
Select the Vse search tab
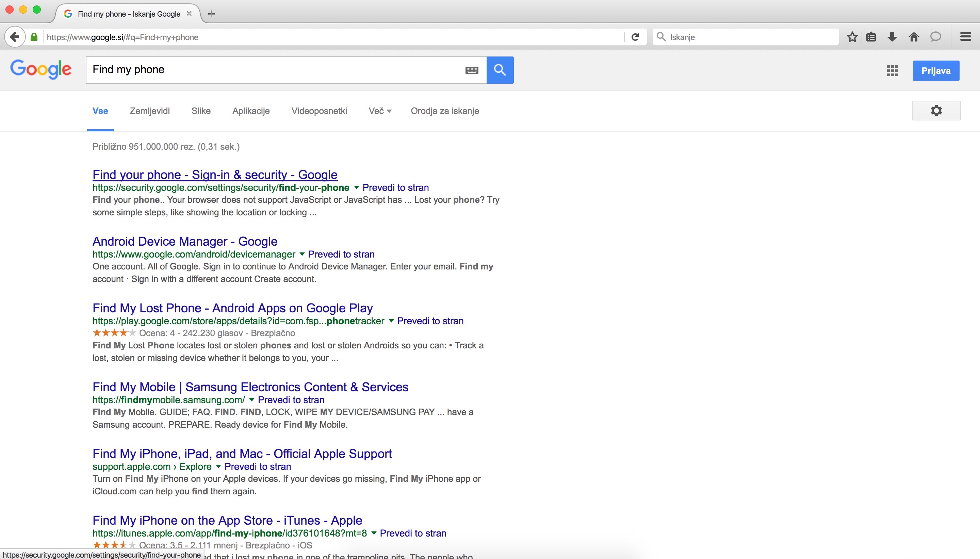(x=100, y=111)
